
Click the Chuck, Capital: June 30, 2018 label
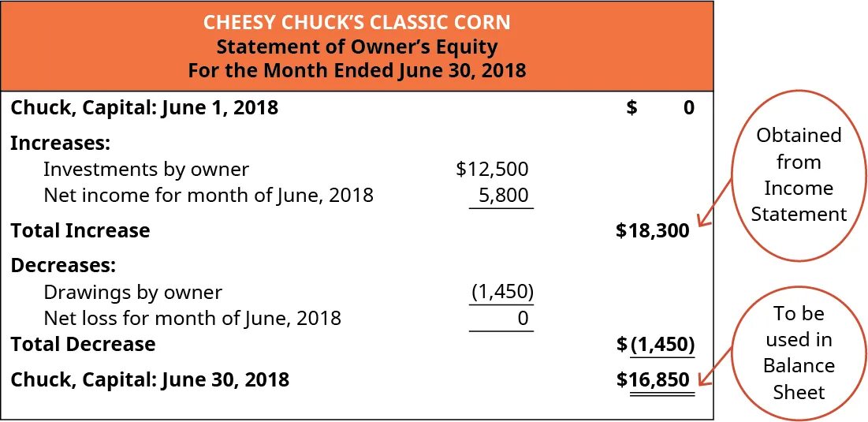pos(150,379)
